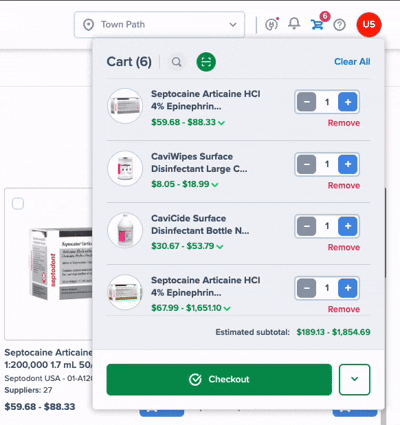Remove the CaviCide Surface Disinfectant item
Viewport: 400px width, 425px height.
click(344, 247)
